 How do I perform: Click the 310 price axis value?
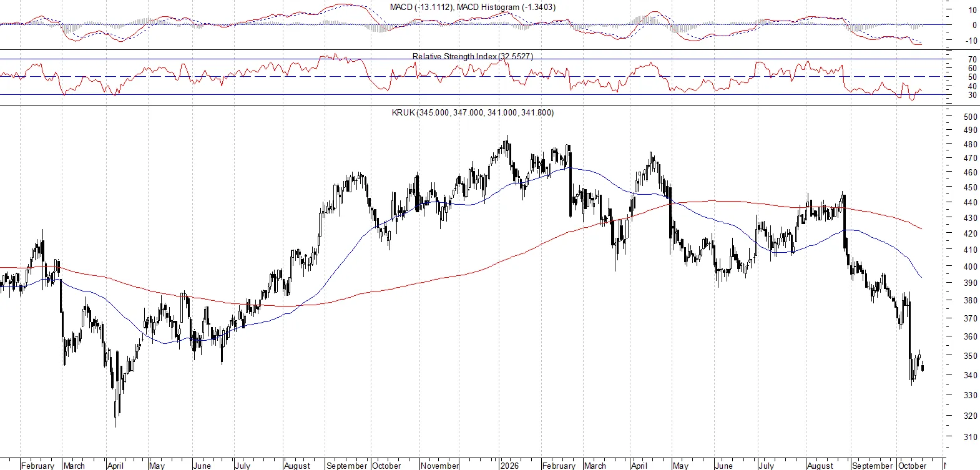tap(971, 437)
